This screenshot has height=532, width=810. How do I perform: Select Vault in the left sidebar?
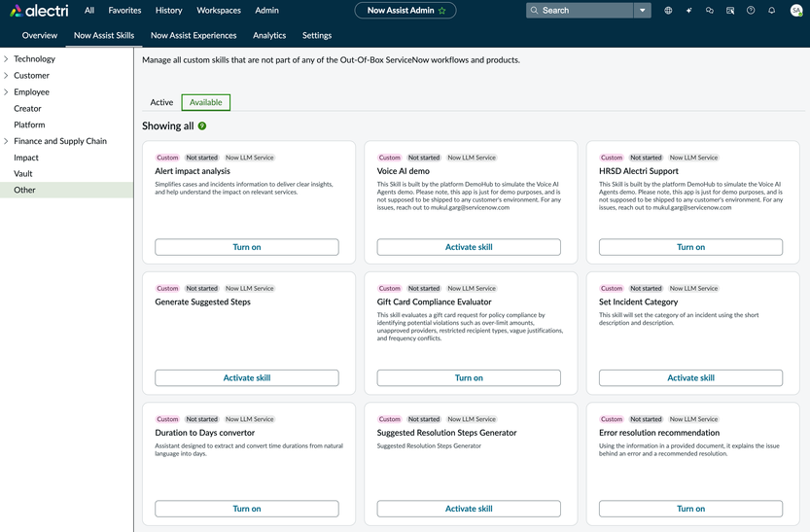(x=23, y=174)
